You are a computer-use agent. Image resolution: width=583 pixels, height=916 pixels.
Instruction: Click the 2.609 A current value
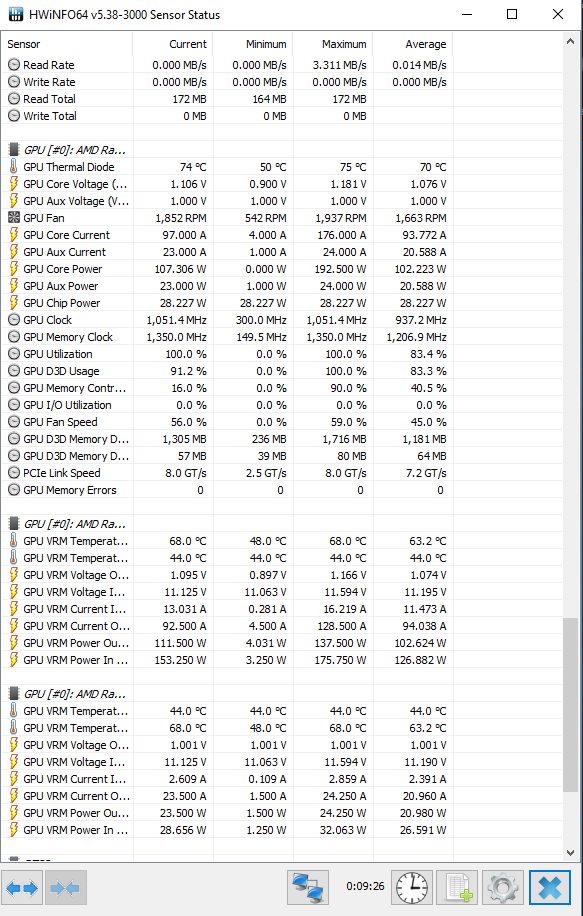[188, 779]
